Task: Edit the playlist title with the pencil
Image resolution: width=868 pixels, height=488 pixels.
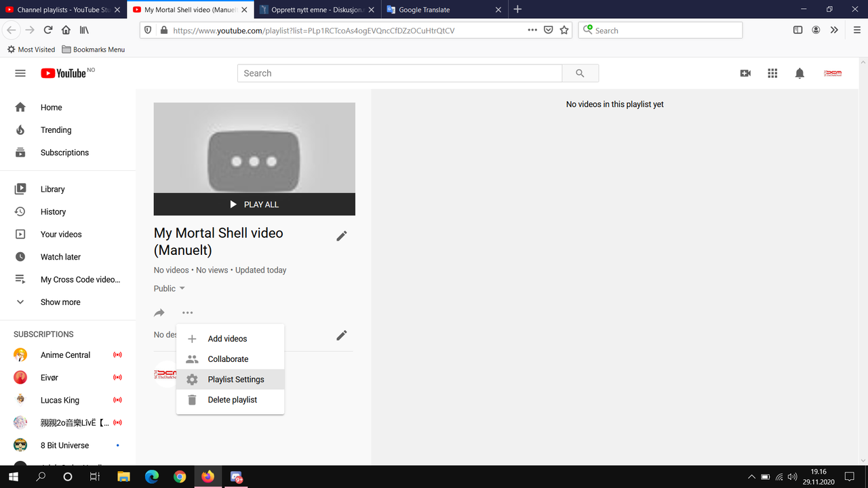Action: 342,236
